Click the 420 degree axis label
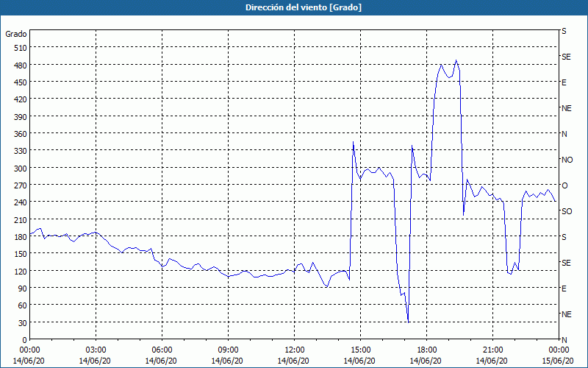 (x=21, y=99)
